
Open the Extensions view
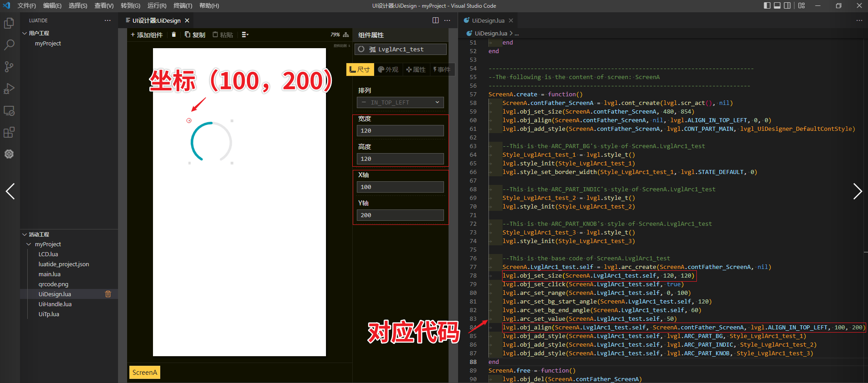9,132
